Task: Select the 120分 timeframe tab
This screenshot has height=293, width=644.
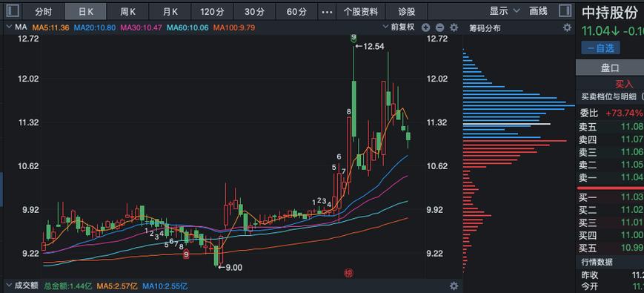Action: click(213, 12)
